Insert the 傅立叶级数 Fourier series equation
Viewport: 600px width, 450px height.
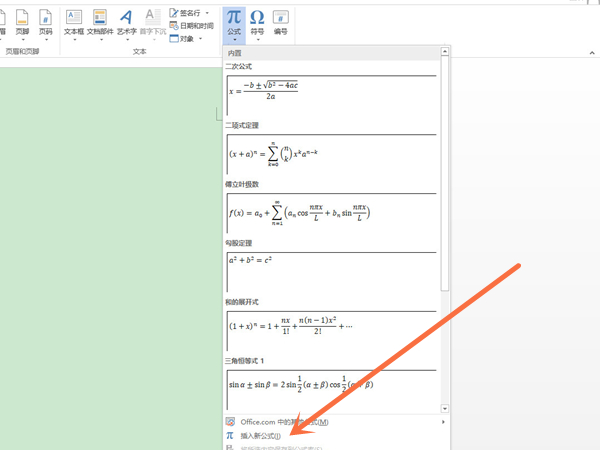click(x=332, y=213)
